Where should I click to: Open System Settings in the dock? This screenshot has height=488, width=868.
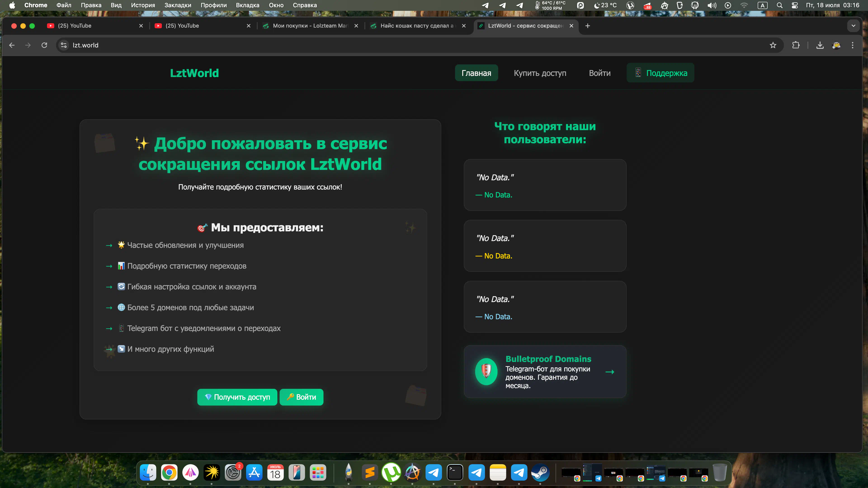[233, 472]
